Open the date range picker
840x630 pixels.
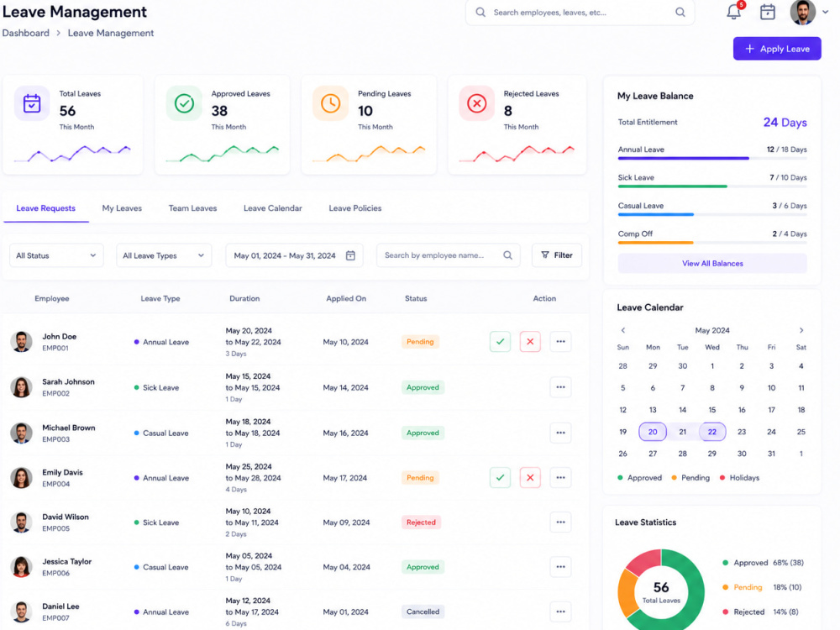[x=294, y=255]
